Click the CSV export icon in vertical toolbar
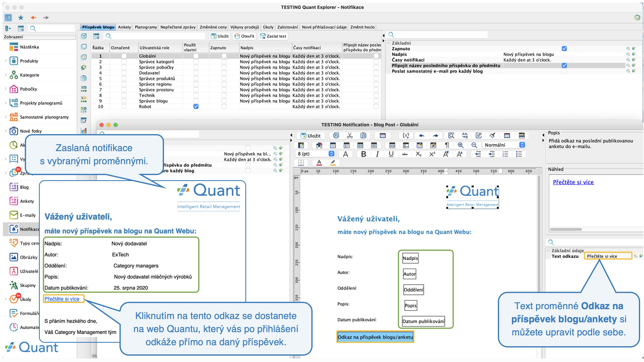The image size is (644, 362). pyautogui.click(x=84, y=110)
